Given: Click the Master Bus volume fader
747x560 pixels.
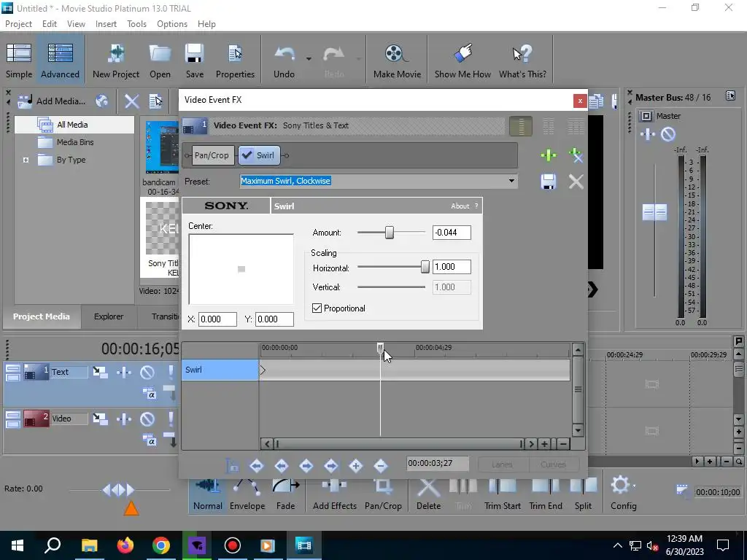Looking at the screenshot, I should [x=654, y=212].
